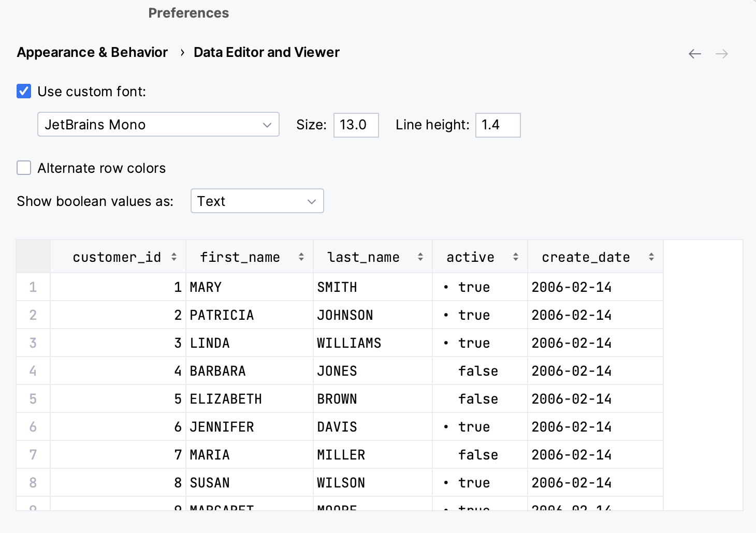Click the back navigation arrow

pyautogui.click(x=695, y=54)
